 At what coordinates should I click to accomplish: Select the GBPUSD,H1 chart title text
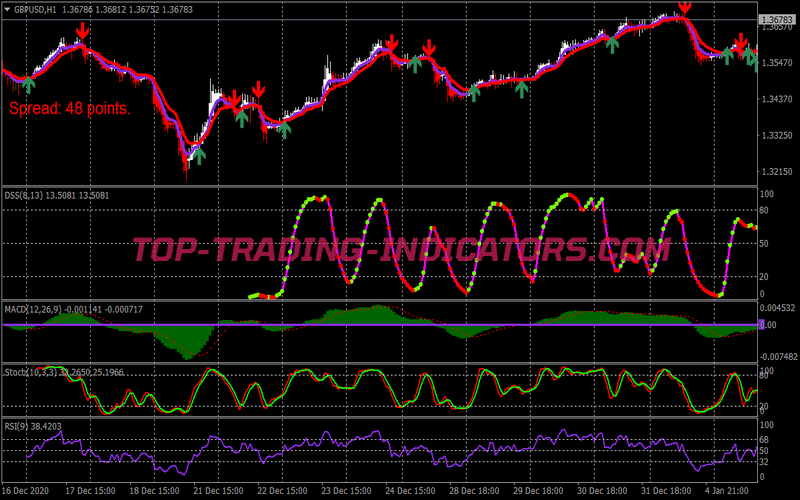35,10
